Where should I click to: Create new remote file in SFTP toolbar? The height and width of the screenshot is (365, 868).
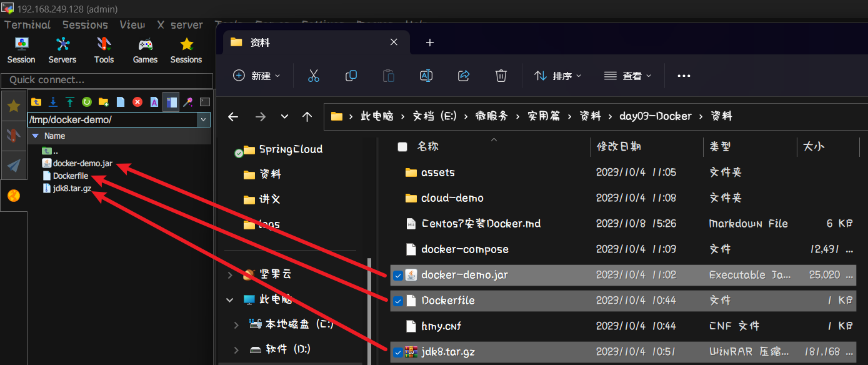(121, 102)
